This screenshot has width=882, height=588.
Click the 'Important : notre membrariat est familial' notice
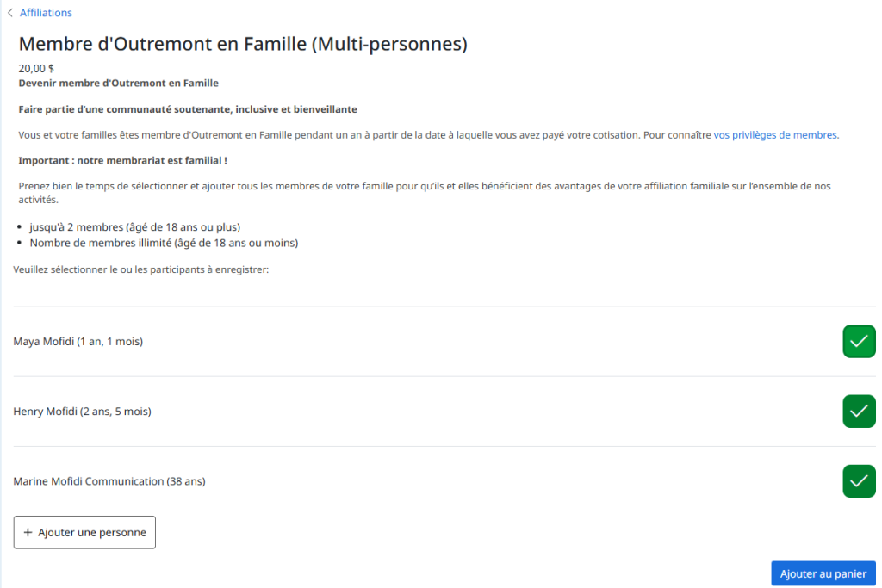point(123,161)
